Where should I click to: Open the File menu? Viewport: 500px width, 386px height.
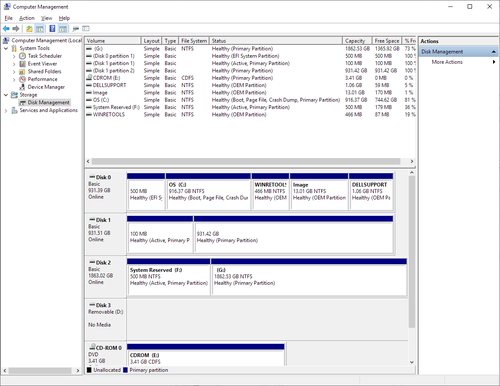8,18
